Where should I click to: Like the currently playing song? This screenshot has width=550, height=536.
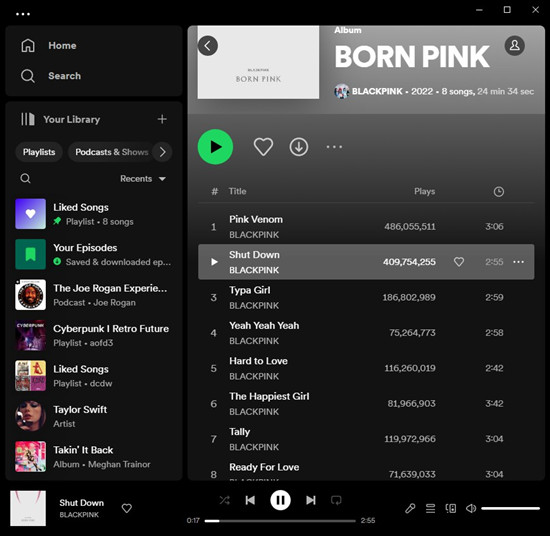[x=127, y=508]
